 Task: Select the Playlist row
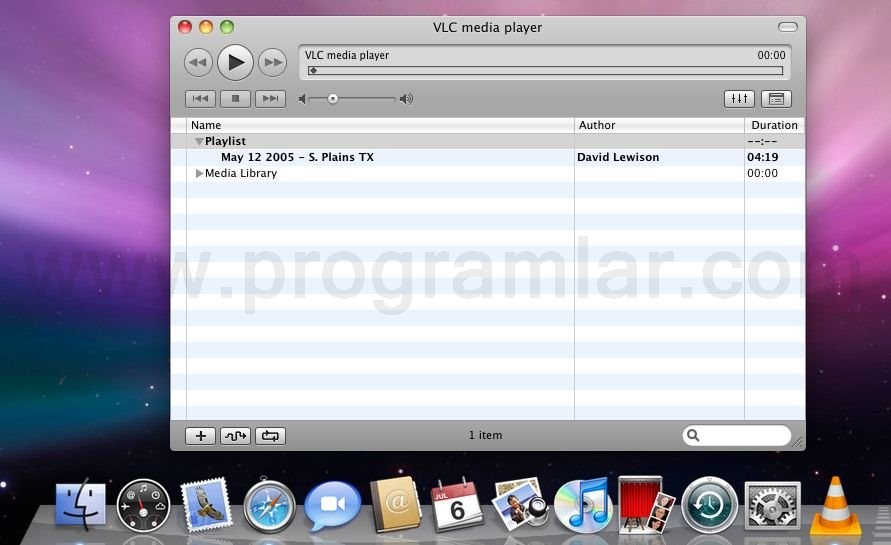coord(488,141)
